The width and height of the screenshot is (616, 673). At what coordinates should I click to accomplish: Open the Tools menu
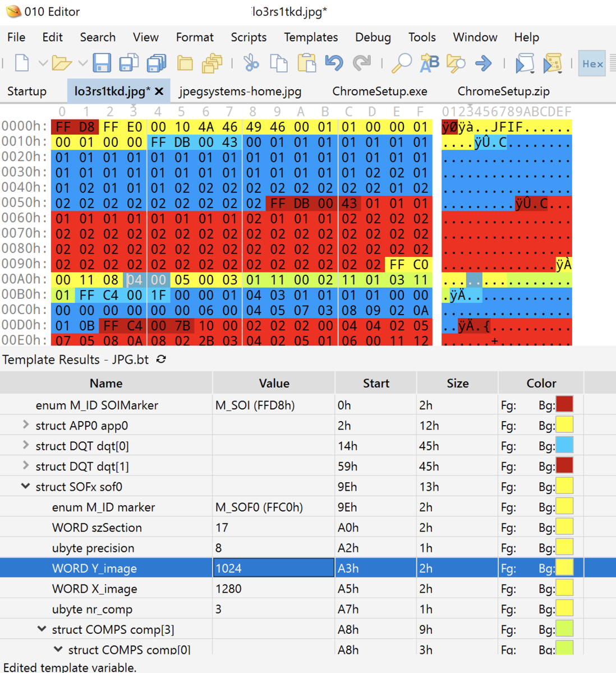point(422,37)
